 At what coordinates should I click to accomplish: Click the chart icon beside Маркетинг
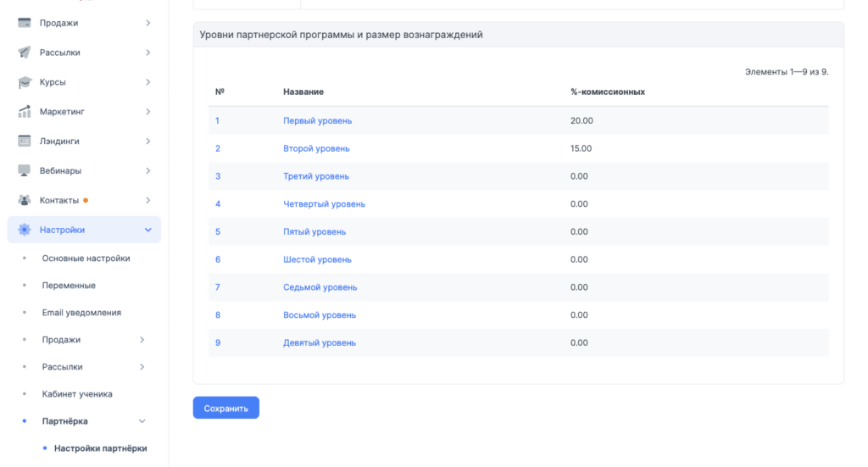(x=25, y=112)
